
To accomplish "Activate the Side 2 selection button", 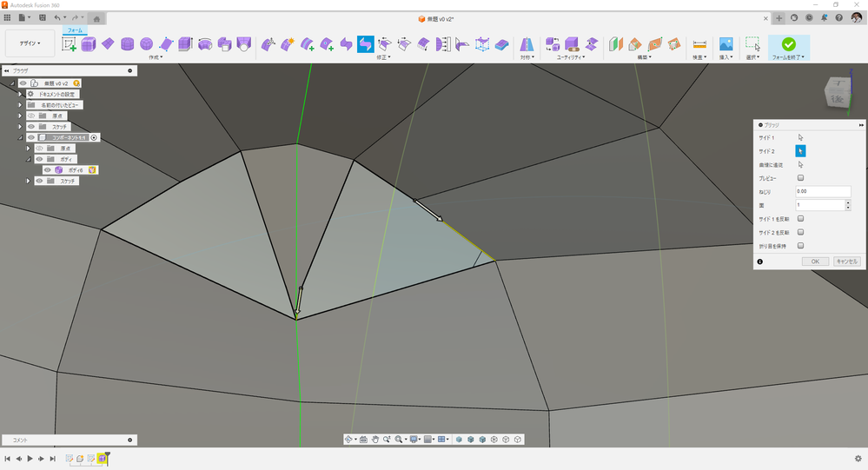I will coord(800,150).
